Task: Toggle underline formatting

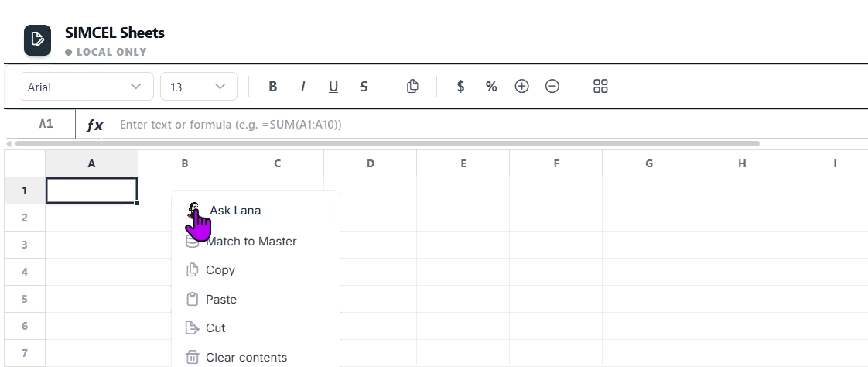Action: pyautogui.click(x=333, y=87)
